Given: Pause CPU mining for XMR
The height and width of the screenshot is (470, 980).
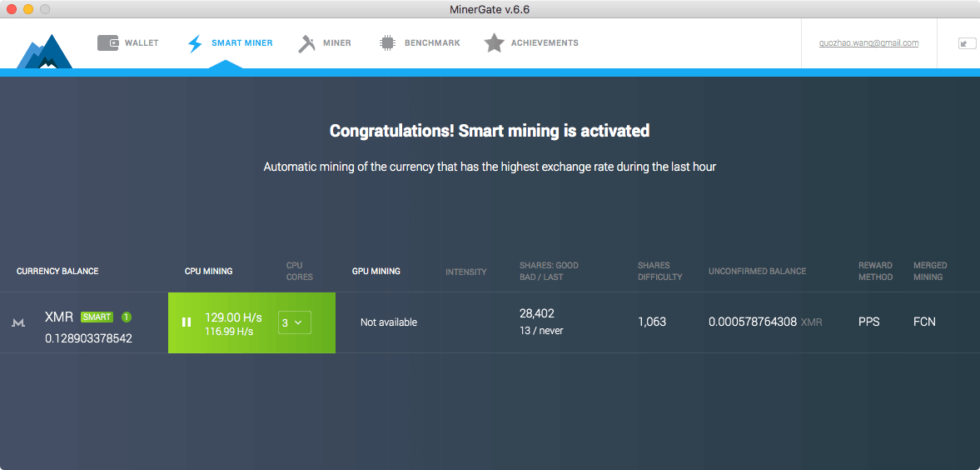Looking at the screenshot, I should [x=187, y=322].
